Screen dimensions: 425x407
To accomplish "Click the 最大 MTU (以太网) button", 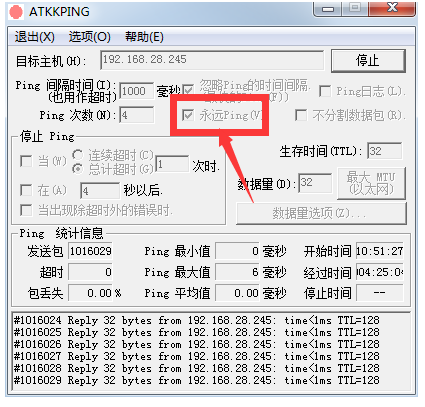I will (371, 183).
